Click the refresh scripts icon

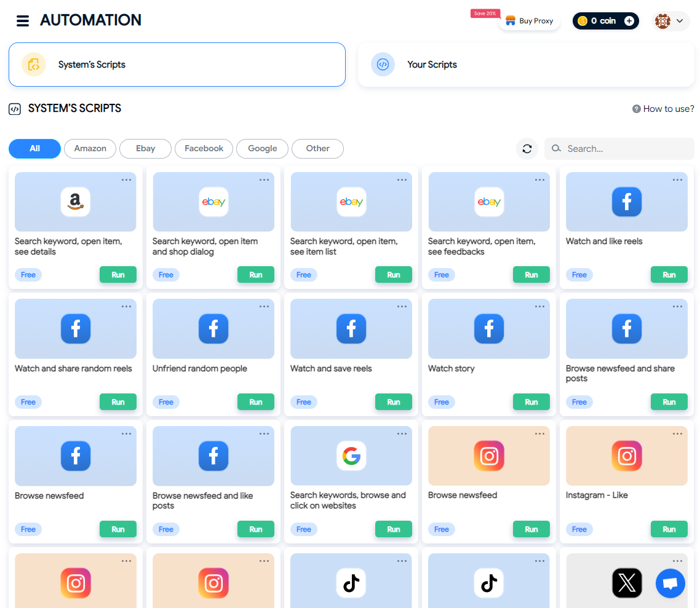click(527, 149)
